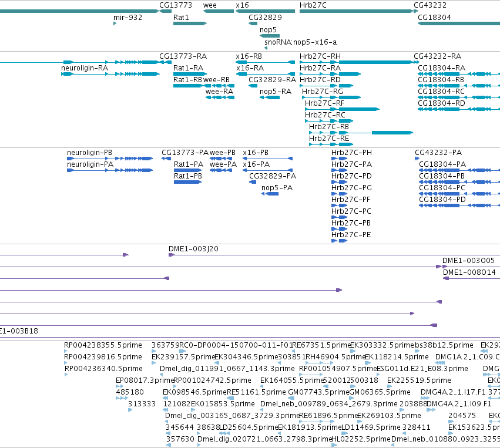Select the x16-PA protein label

[256, 164]
